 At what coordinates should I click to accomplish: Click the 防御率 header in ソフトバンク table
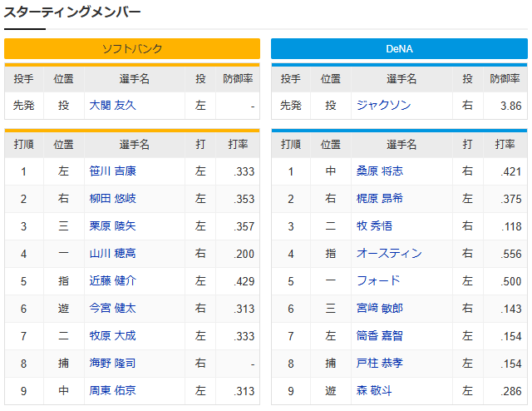(238, 79)
